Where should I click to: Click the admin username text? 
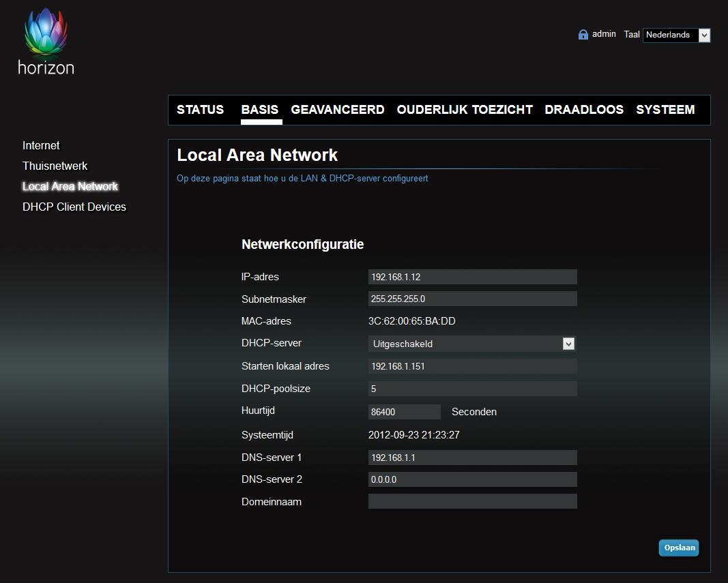(604, 34)
